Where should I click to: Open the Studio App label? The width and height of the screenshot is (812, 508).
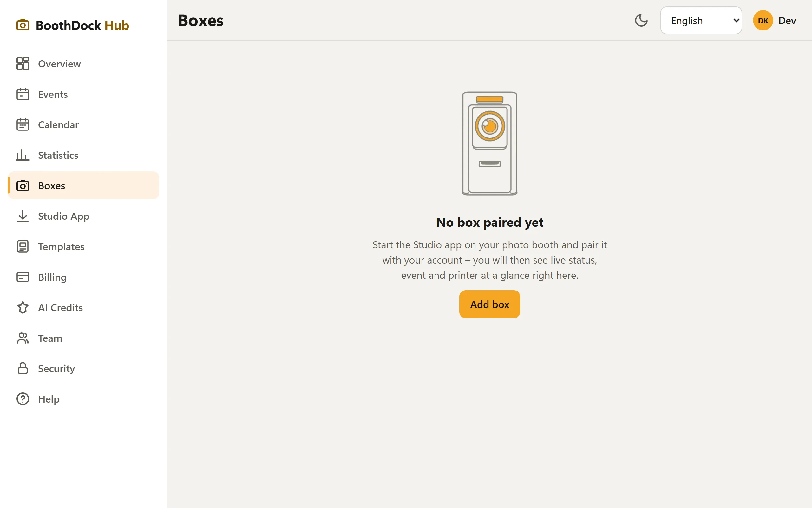point(63,216)
